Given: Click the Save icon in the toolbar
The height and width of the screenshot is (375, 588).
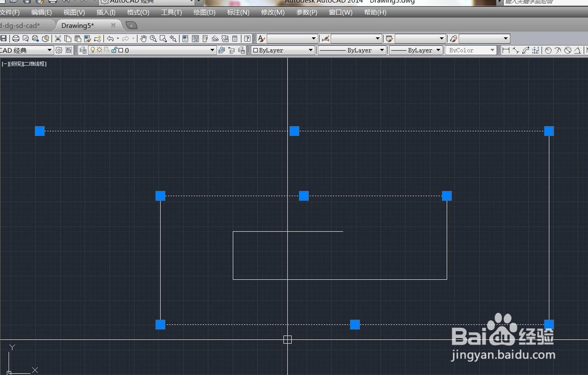Looking at the screenshot, I should (4, 38).
